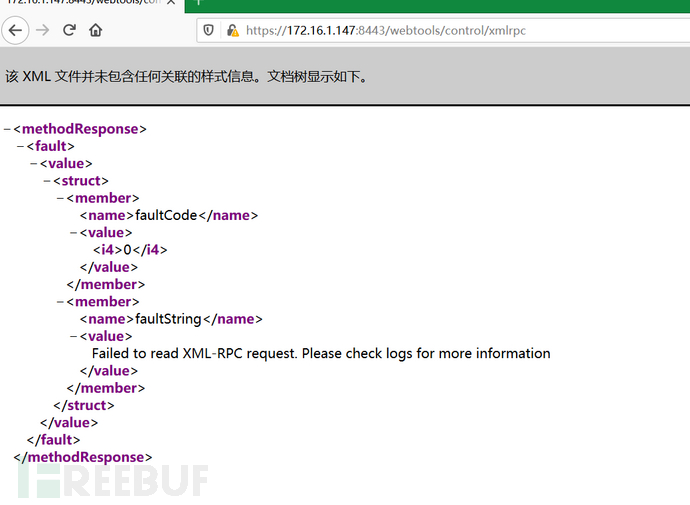The image size is (690, 505).
Task: Reload the xmlrpc page
Action: pyautogui.click(x=69, y=30)
